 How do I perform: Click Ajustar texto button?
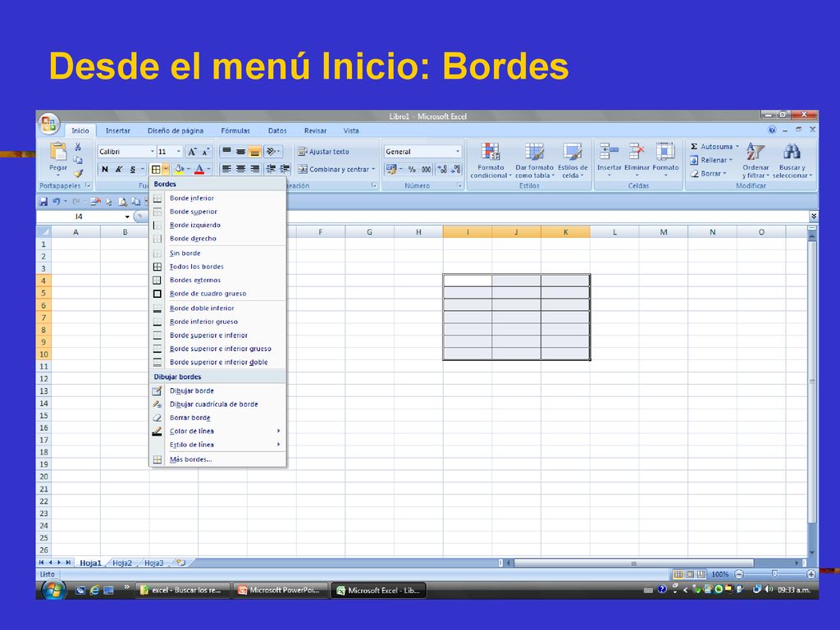323,152
